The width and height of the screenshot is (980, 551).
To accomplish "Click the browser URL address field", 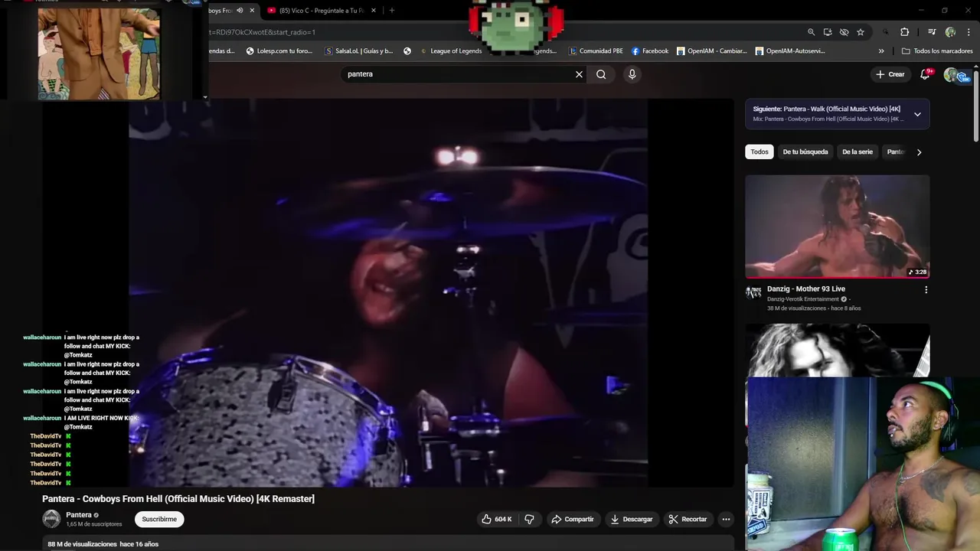I will [x=505, y=32].
